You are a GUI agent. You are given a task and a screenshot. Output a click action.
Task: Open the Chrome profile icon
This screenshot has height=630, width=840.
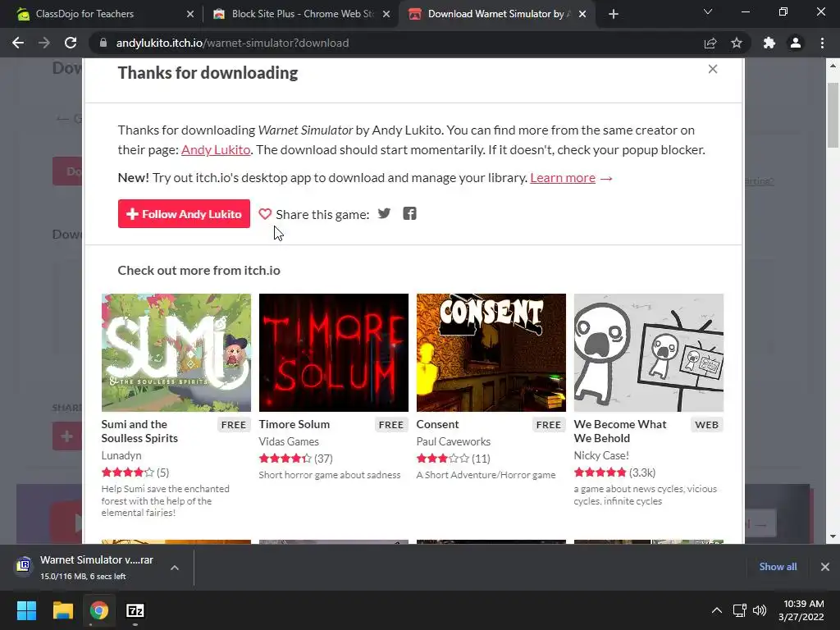click(x=796, y=43)
